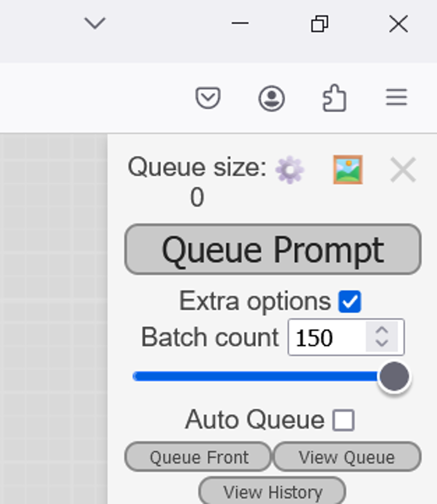Increase batch count with up arrow

[382, 331]
